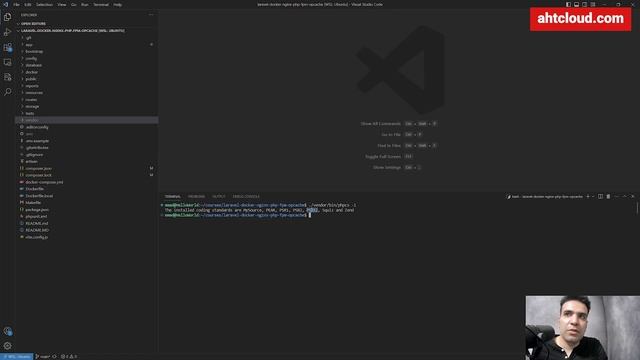Screen dimensions: 640x360
Task: Switch to the Output panel tab
Action: coord(219,196)
